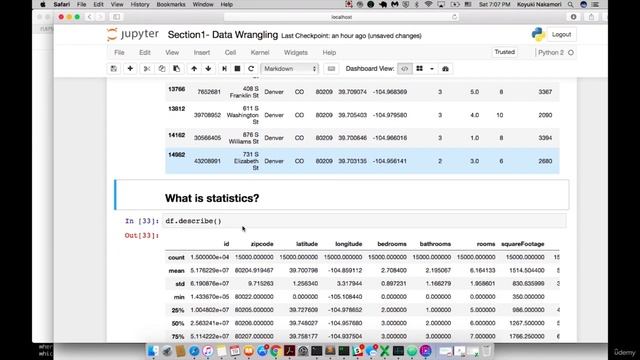Image resolution: width=640 pixels, height=360 pixels.
Task: Open Google Chrome in the Dock
Action: click(276, 351)
